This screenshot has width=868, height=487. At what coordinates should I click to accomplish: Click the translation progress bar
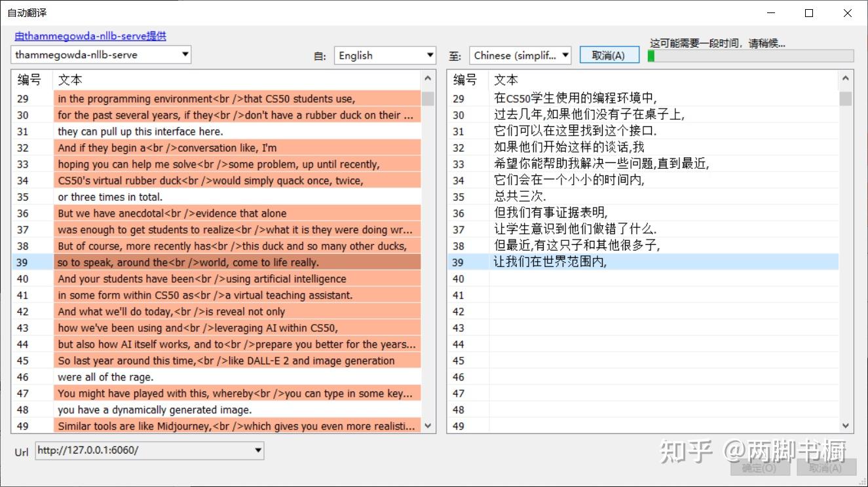(750, 56)
